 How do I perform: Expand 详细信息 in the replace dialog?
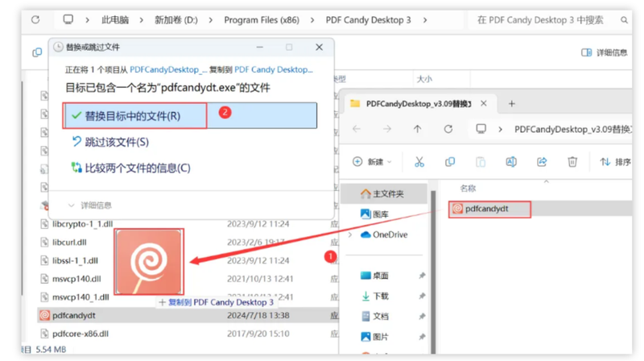89,205
